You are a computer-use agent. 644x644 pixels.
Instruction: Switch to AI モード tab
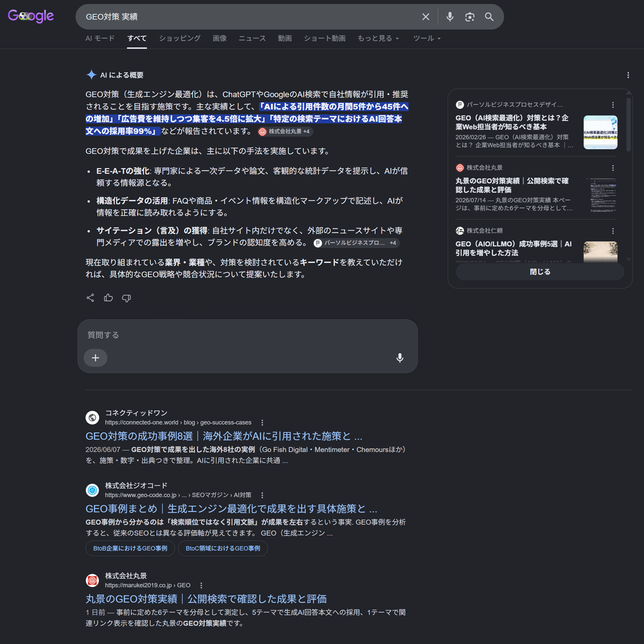pos(100,38)
